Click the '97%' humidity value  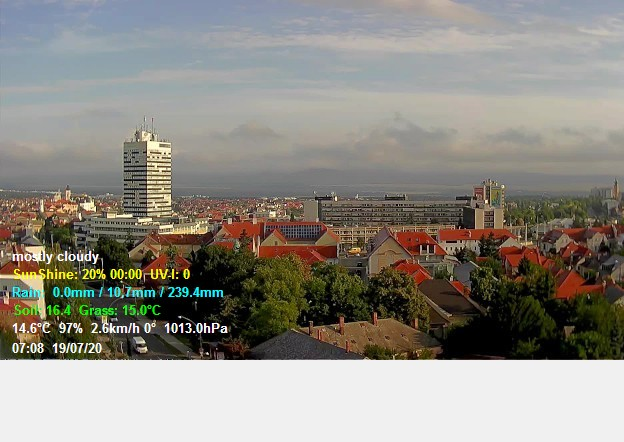(71, 329)
